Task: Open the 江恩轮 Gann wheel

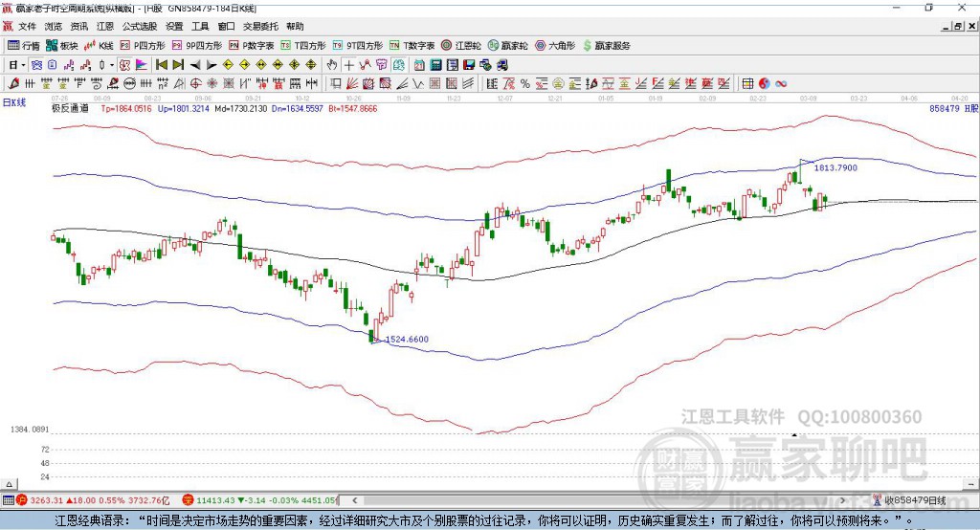Action: [461, 46]
